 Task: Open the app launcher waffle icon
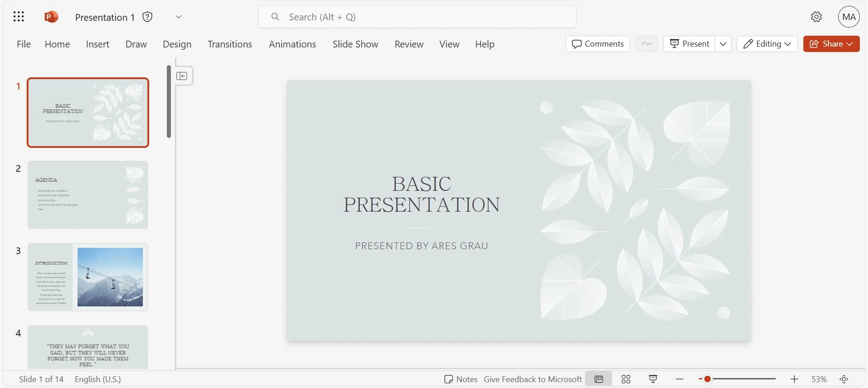point(19,17)
